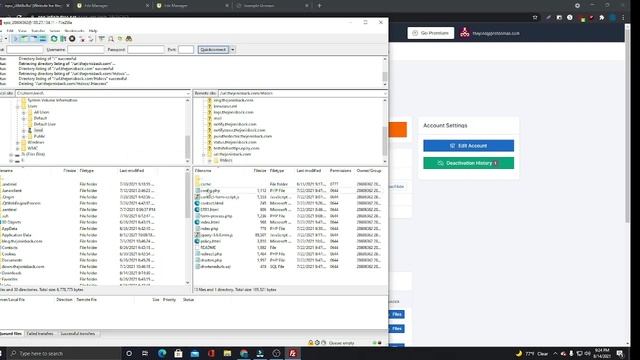Click the magnifier file search toolbar icon
The height and width of the screenshot is (360, 640).
[x=111, y=39]
